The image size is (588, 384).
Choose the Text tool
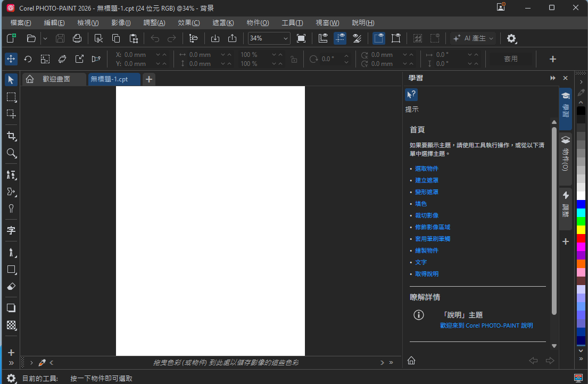[x=11, y=230]
